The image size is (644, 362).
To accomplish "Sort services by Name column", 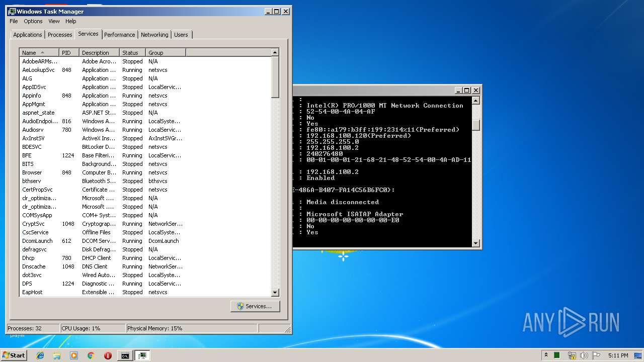I will [39, 53].
